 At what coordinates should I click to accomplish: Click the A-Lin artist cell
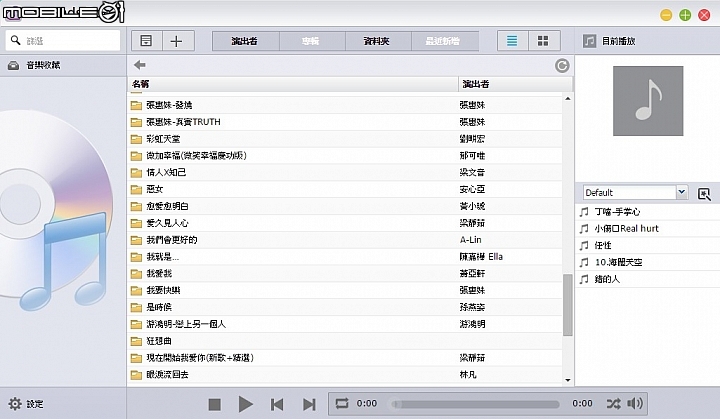tap(470, 240)
